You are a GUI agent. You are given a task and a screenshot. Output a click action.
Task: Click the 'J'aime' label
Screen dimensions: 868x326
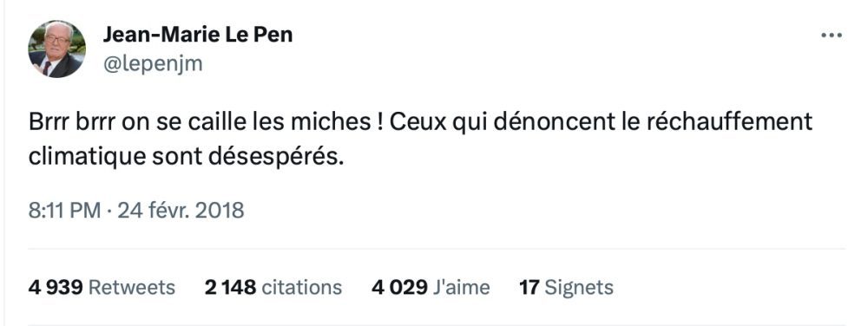(461, 287)
